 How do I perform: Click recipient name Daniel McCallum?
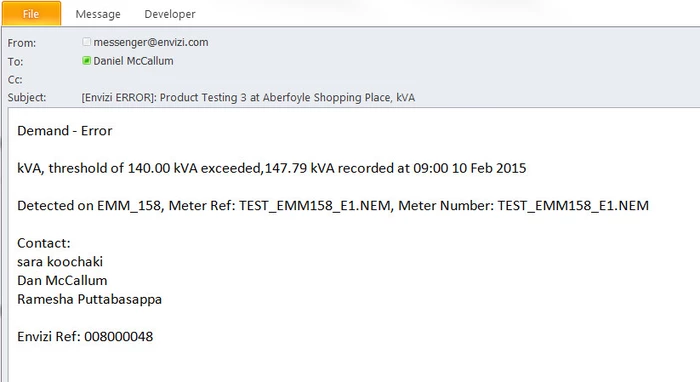133,61
